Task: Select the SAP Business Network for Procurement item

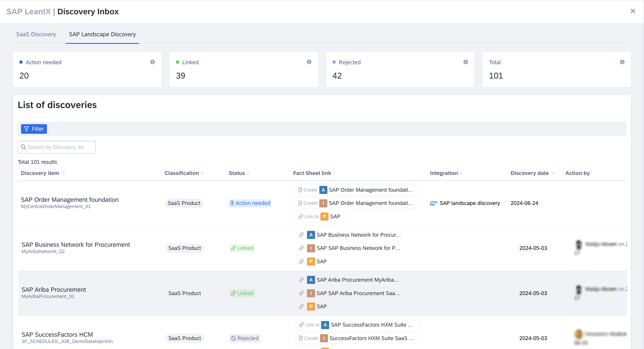Action: tap(76, 245)
